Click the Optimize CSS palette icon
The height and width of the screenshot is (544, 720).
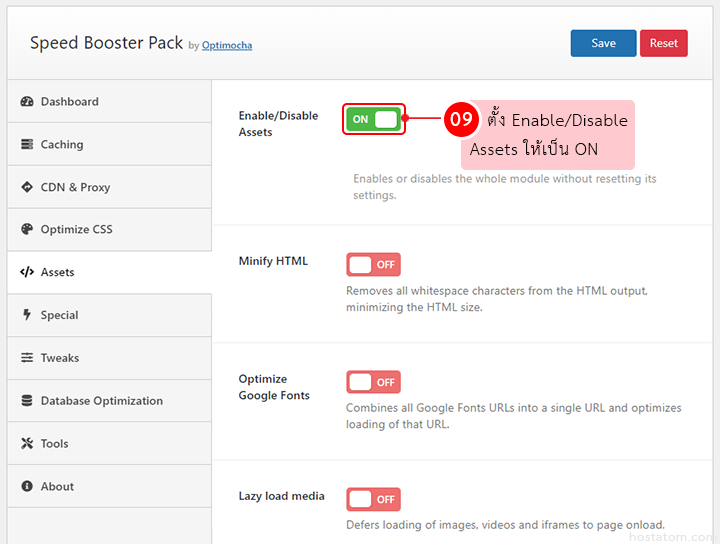(x=27, y=230)
